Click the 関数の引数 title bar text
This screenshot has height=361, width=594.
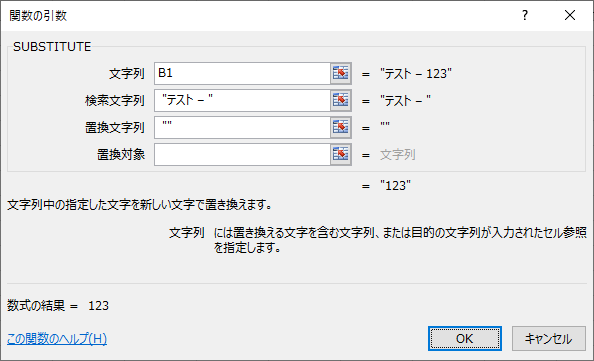click(38, 16)
